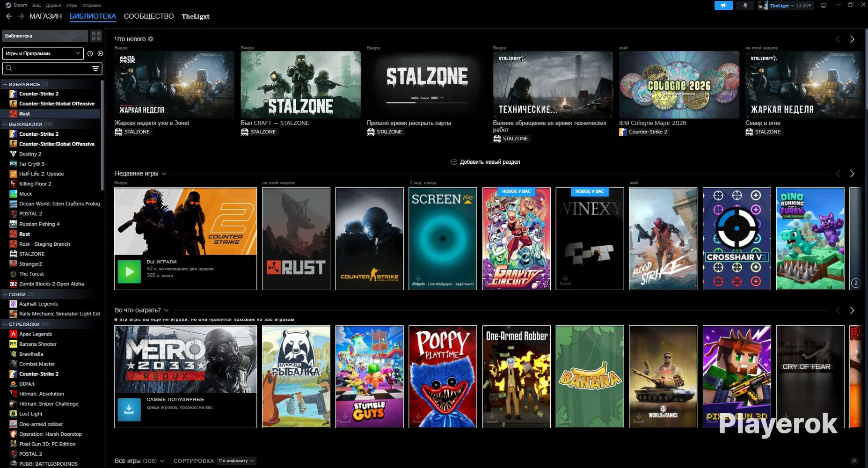Screen dimensions: 868x468
Task: Click Half-Life 2: Update sidebar icon
Action: tap(14, 174)
